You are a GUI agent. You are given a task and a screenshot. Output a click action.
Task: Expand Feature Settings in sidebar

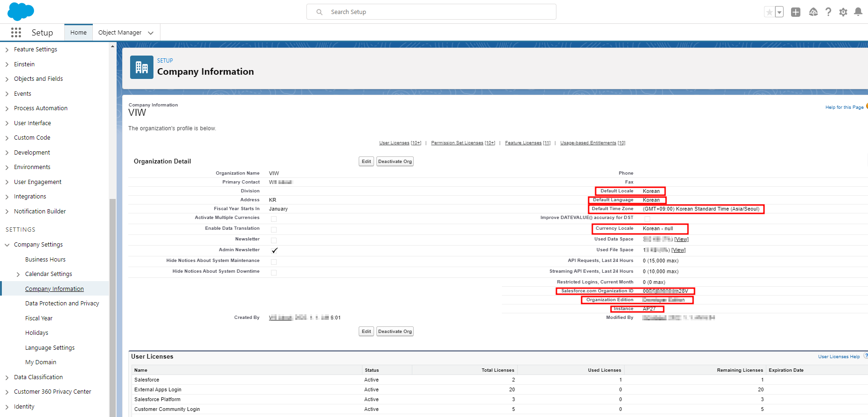pos(7,49)
